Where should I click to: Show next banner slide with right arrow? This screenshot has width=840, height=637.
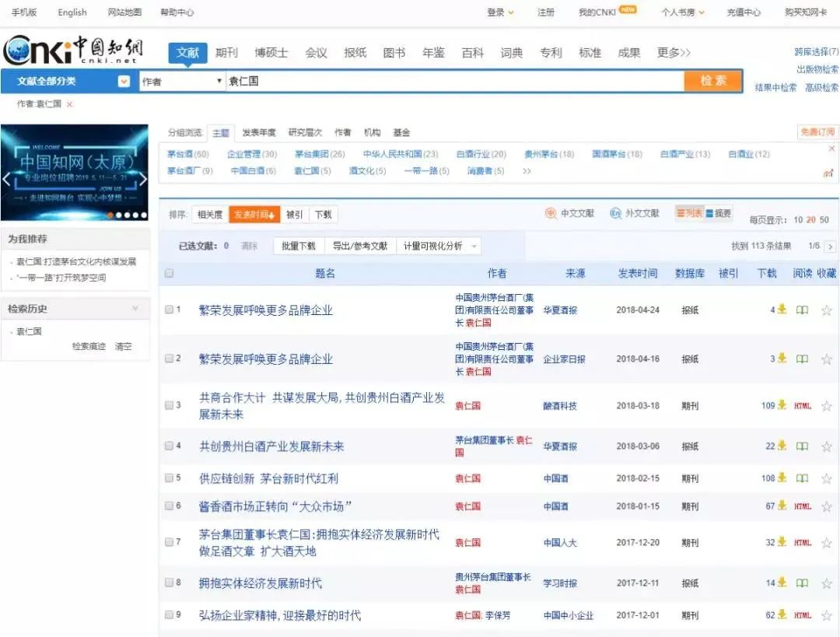point(142,179)
